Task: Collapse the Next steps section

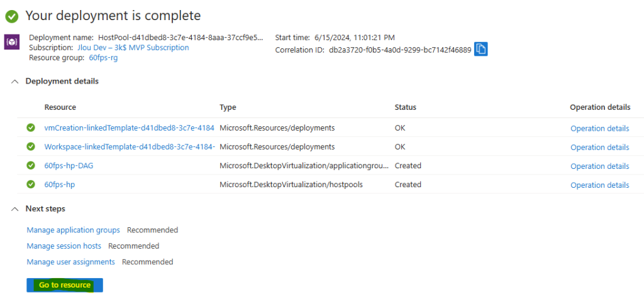Action: click(x=15, y=209)
